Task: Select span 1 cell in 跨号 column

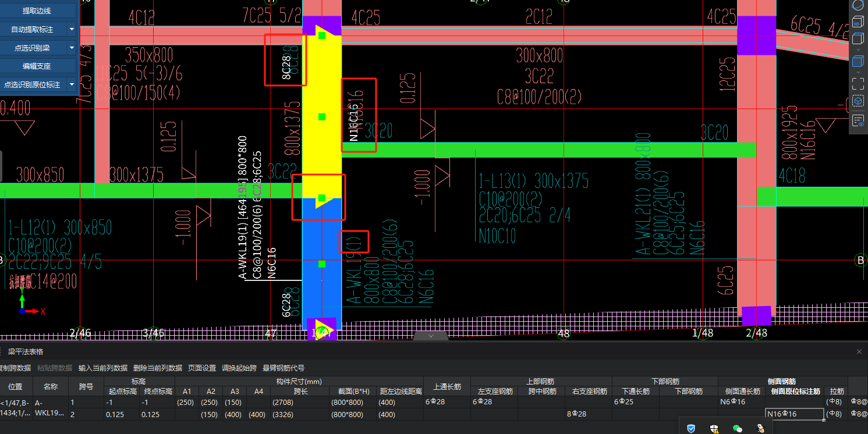Action: [86, 402]
